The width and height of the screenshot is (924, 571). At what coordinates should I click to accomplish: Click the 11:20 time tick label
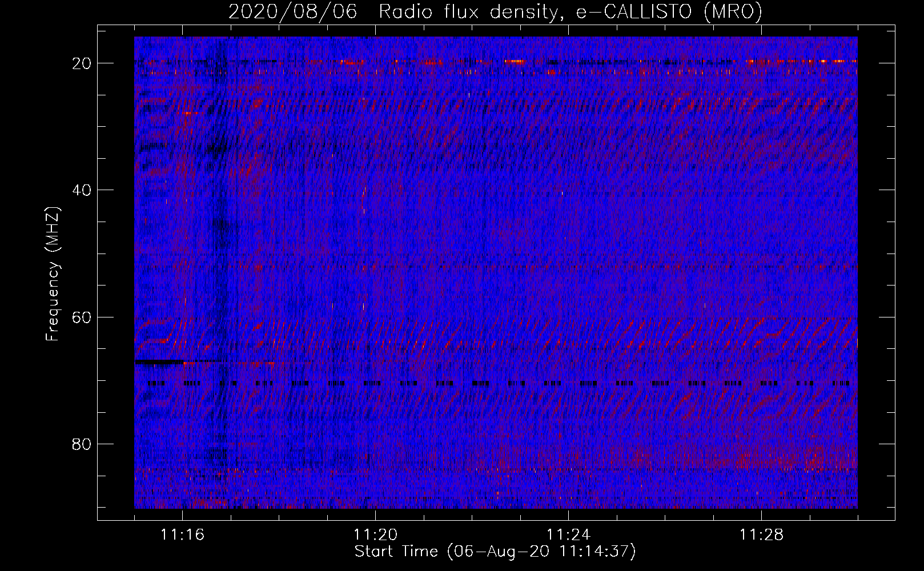[x=375, y=535]
